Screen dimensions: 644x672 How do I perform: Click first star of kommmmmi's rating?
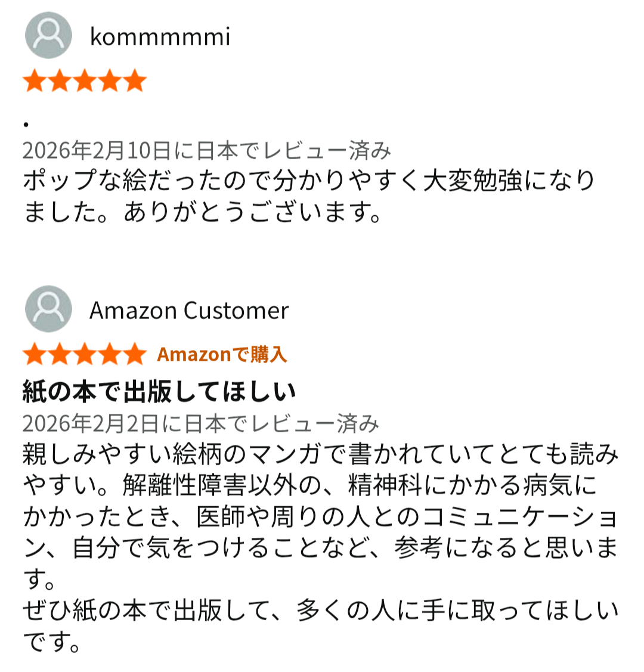(35, 81)
